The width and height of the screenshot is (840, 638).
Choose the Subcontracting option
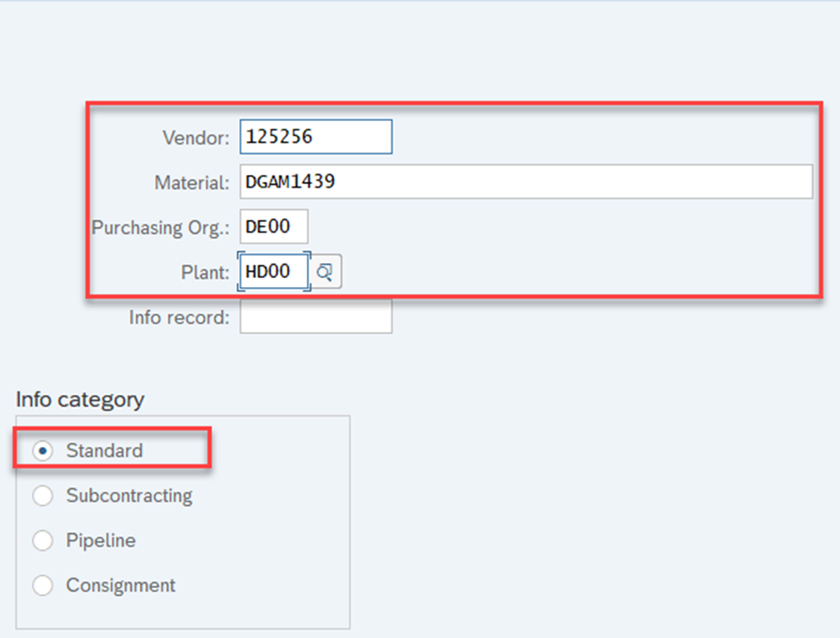[x=42, y=495]
